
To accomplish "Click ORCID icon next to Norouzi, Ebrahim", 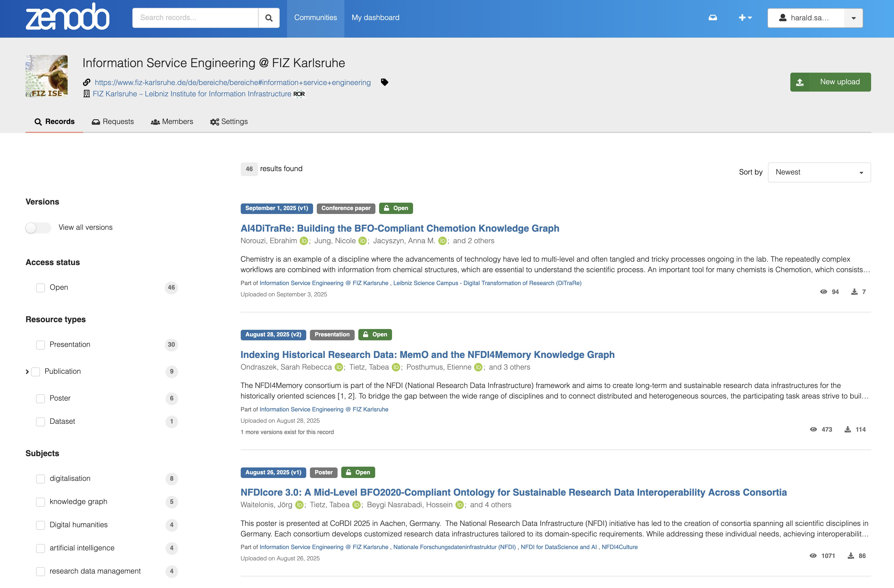I will pyautogui.click(x=304, y=241).
